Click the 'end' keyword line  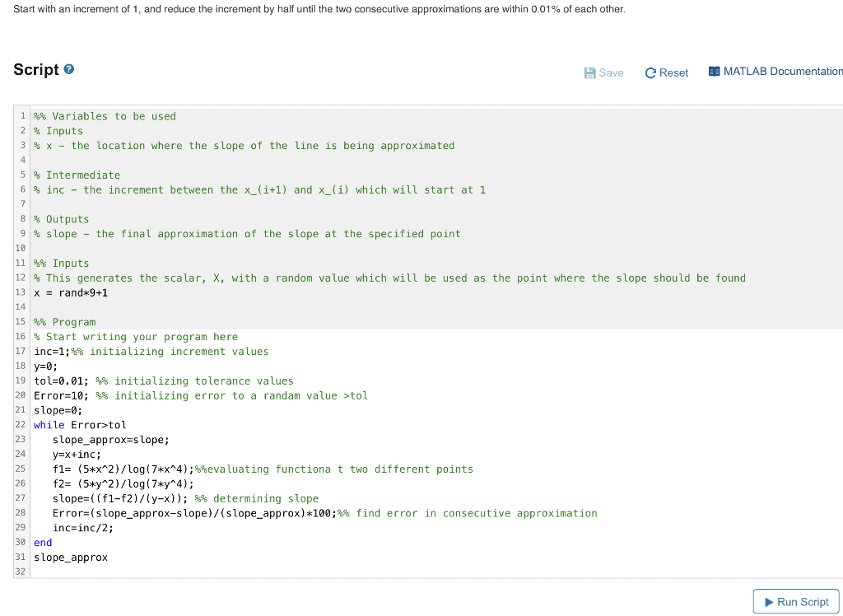(43, 543)
